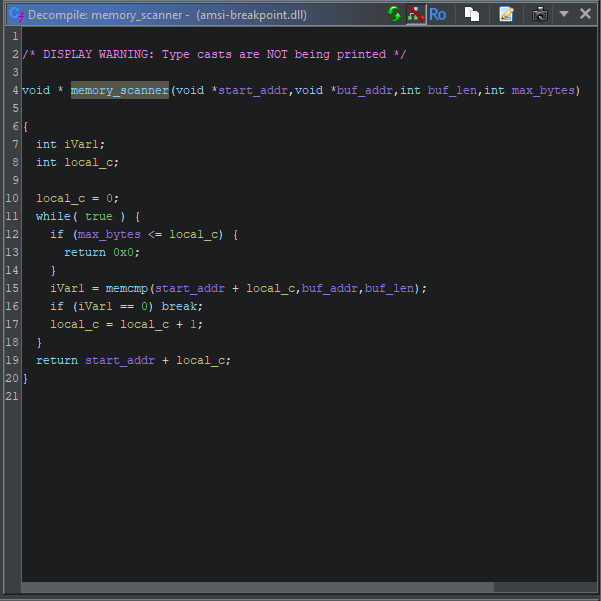The height and width of the screenshot is (601, 601).
Task: Click 'return 0x0;' value on line 13
Action: click(123, 253)
